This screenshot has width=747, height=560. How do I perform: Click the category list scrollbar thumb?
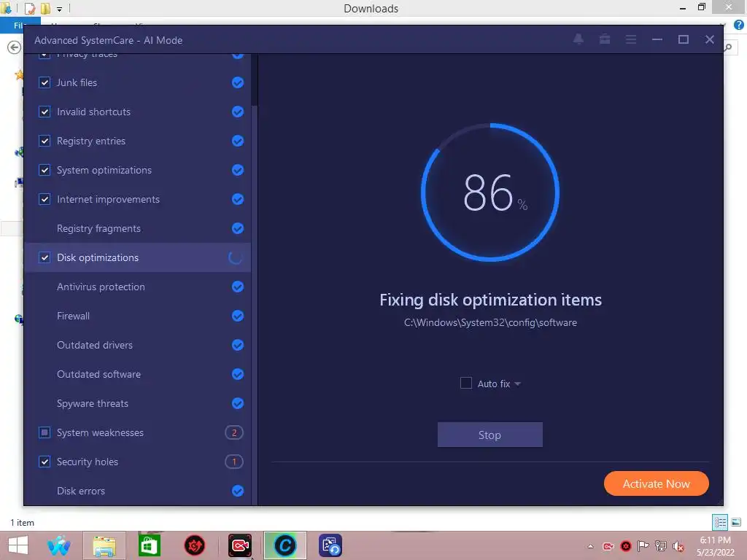click(x=255, y=80)
